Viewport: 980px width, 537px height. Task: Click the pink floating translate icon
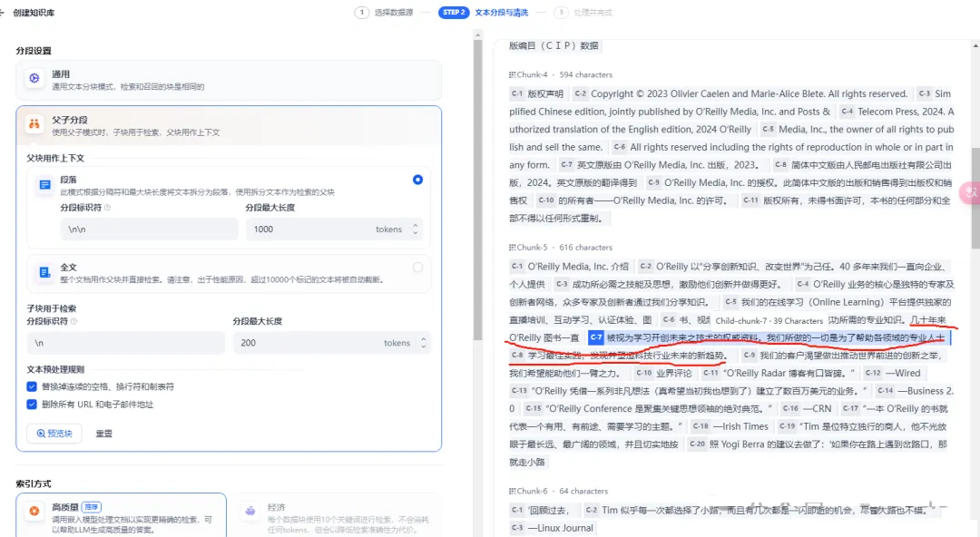tap(971, 192)
